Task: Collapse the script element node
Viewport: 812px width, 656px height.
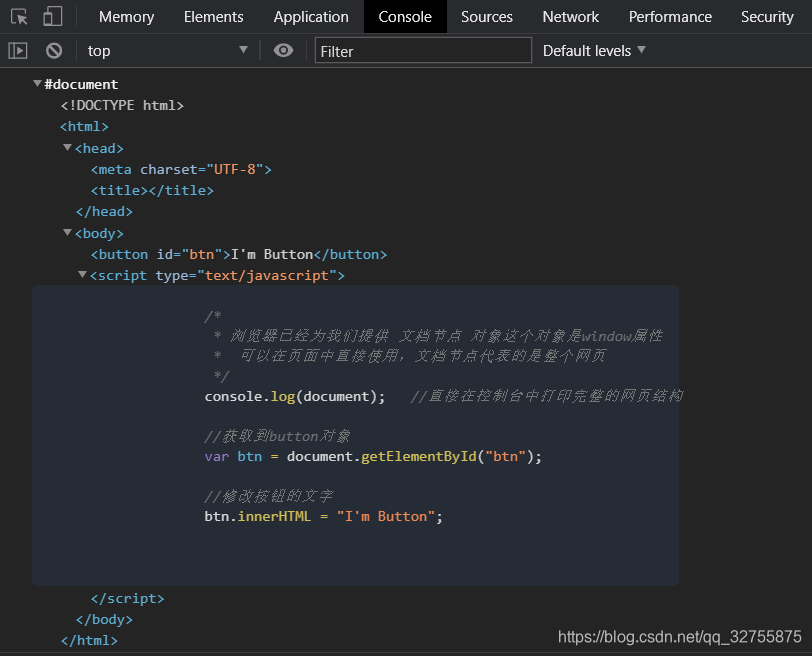Action: [82, 274]
